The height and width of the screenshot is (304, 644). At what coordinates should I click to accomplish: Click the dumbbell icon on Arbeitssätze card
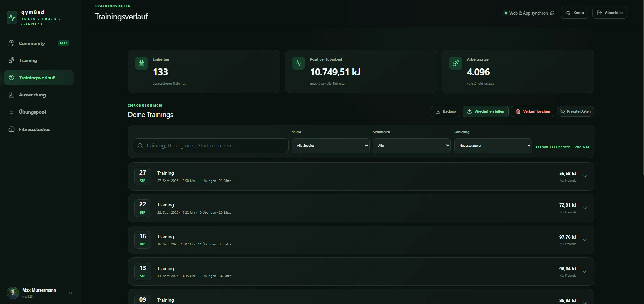point(456,63)
